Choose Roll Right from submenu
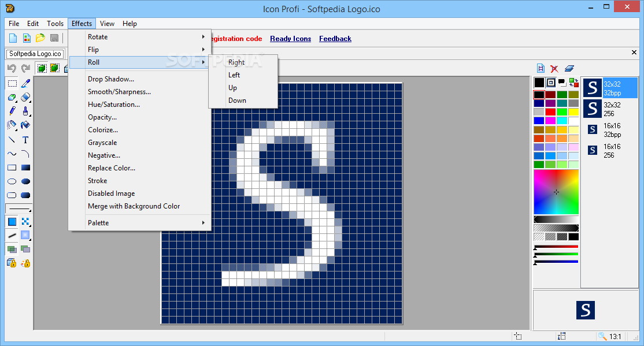 pos(243,62)
